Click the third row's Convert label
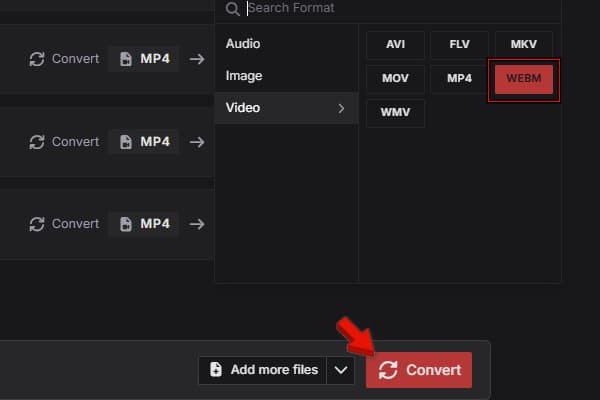Image resolution: width=600 pixels, height=400 pixels. [x=75, y=224]
